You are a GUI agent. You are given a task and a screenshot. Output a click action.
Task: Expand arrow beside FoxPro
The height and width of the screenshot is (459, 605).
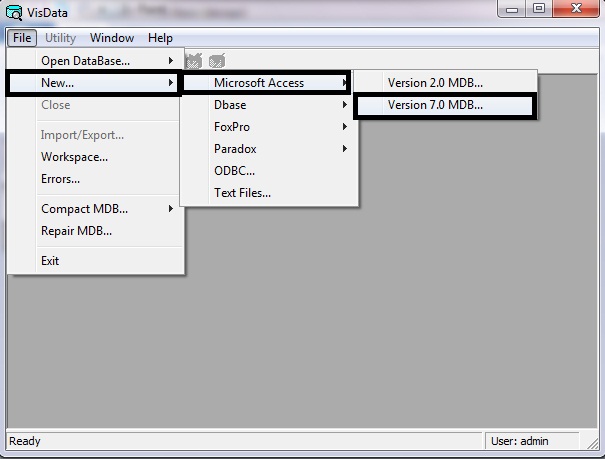tap(345, 127)
